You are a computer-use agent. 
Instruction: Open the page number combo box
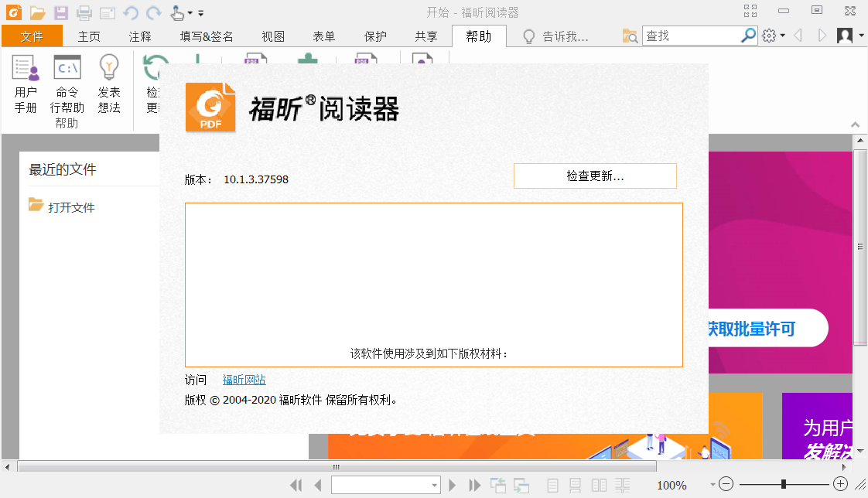pos(386,486)
